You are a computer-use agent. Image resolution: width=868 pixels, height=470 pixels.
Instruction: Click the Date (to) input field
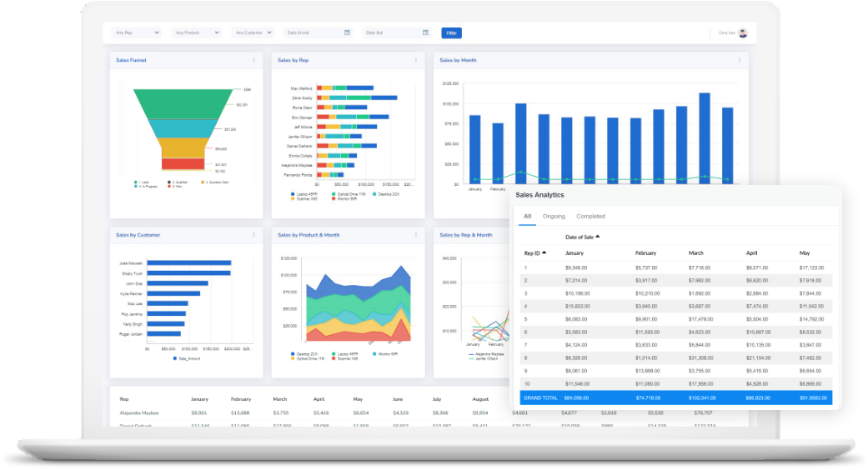coord(397,32)
